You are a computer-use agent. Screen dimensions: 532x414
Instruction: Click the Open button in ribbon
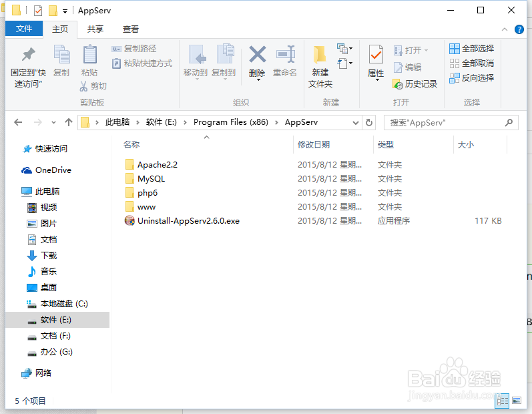[x=411, y=50]
